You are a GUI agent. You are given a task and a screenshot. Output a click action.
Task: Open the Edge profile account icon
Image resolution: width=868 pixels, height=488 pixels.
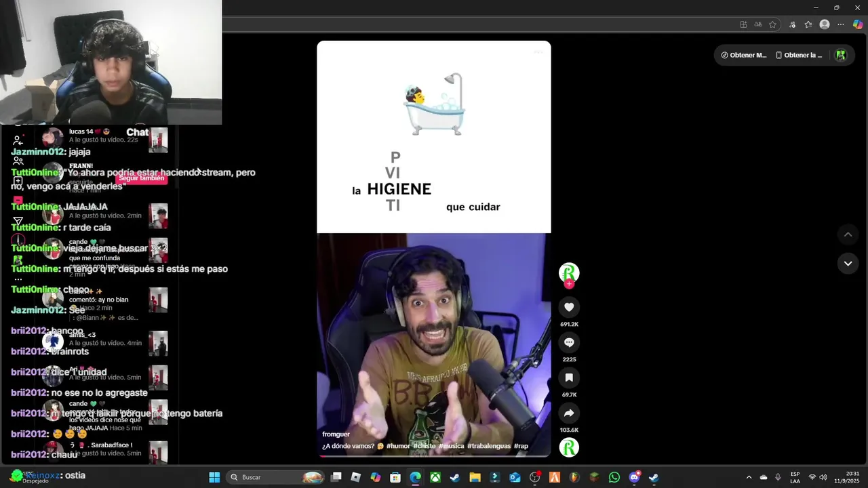pyautogui.click(x=825, y=24)
